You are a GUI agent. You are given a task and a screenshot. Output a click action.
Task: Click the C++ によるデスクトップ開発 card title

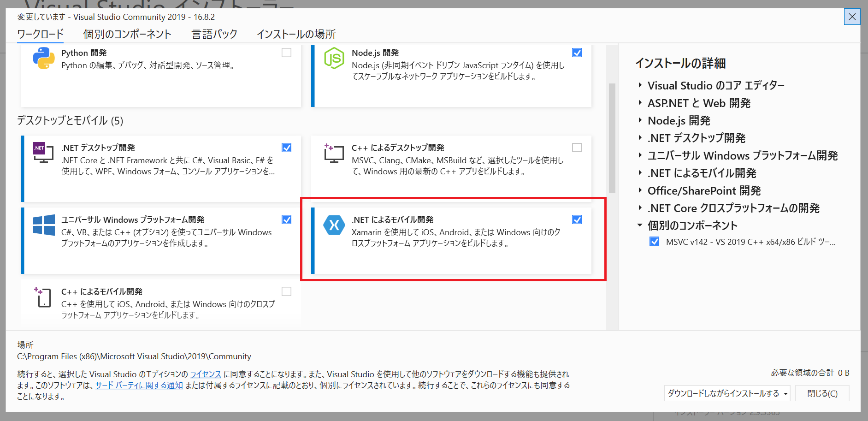click(398, 148)
